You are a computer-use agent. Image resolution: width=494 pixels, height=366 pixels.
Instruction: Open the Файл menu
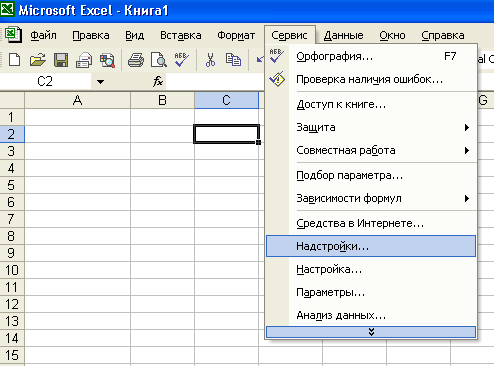43,35
